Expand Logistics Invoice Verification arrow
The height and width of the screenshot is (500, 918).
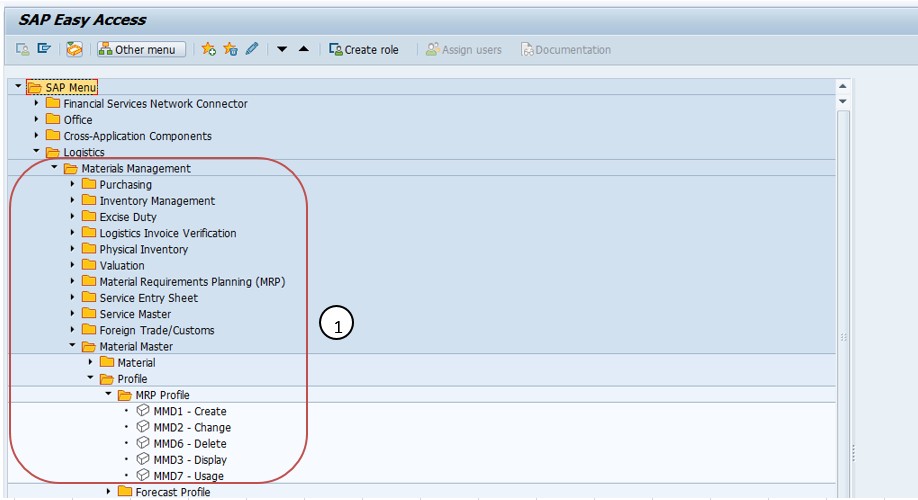click(x=73, y=232)
